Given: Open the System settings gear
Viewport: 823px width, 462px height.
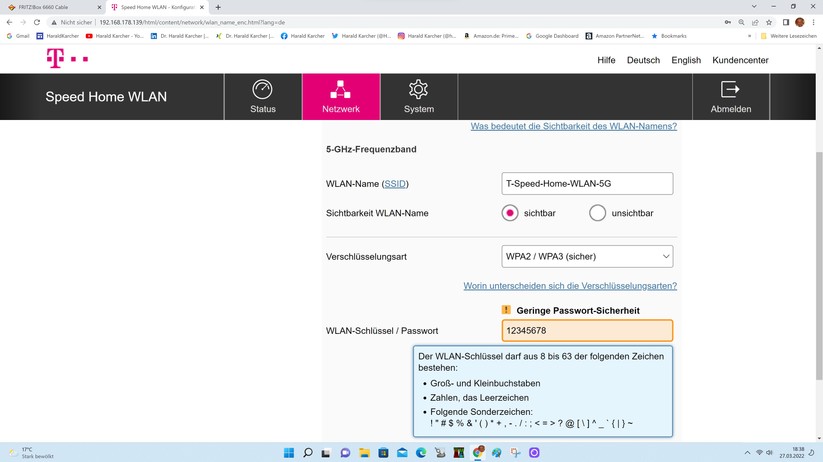Looking at the screenshot, I should click(418, 97).
